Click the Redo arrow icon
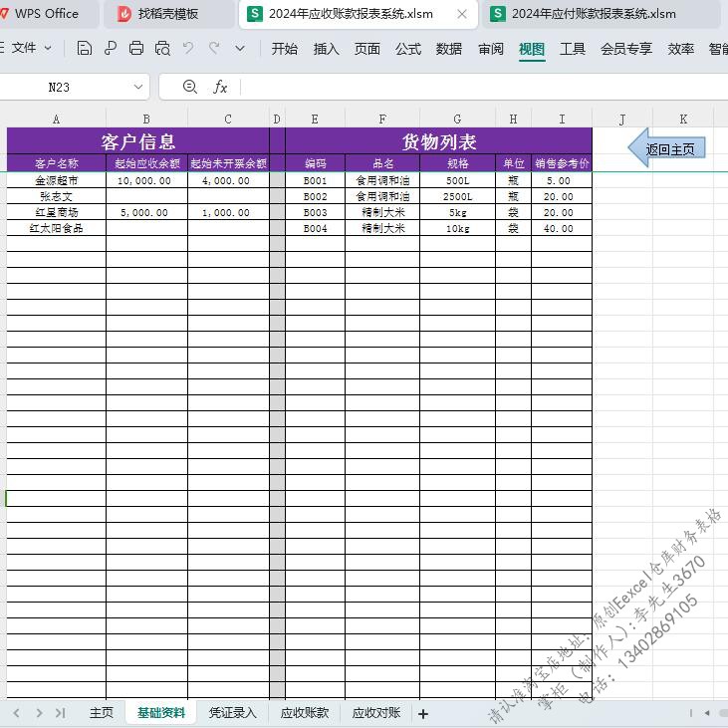The image size is (728, 728). [x=214, y=48]
